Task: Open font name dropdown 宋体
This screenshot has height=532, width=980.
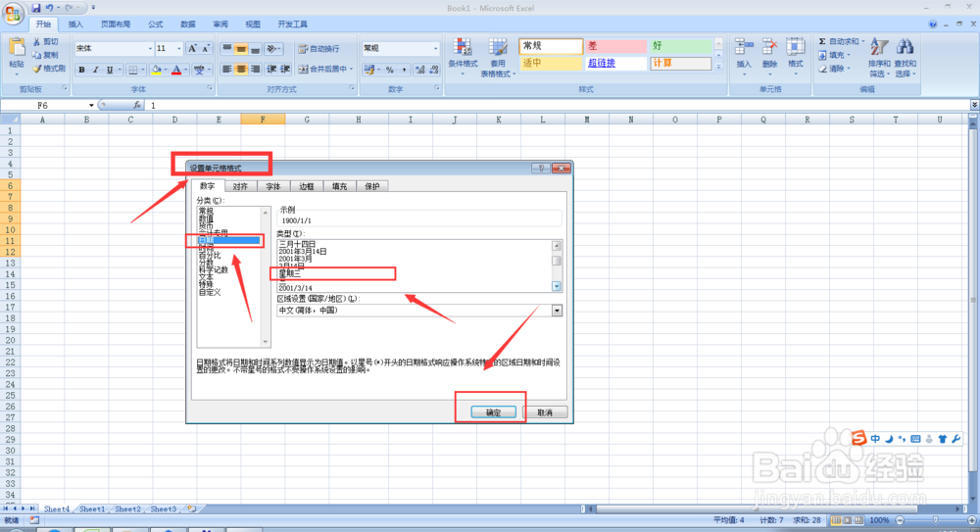Action: (150, 49)
